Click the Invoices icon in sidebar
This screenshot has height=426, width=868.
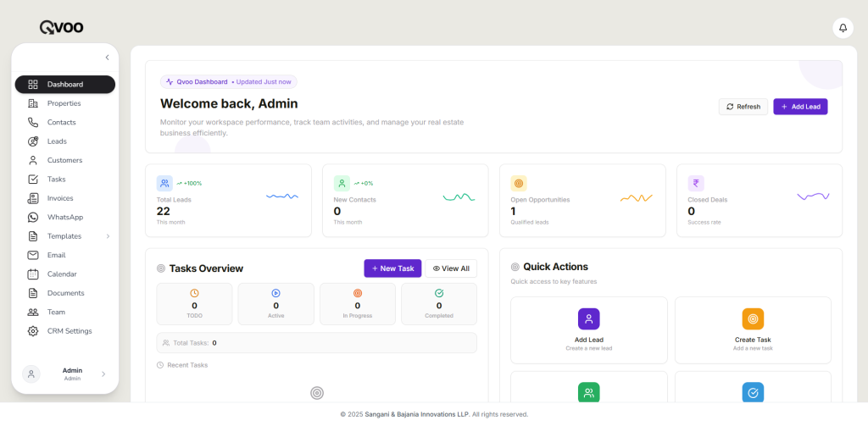[x=33, y=198]
